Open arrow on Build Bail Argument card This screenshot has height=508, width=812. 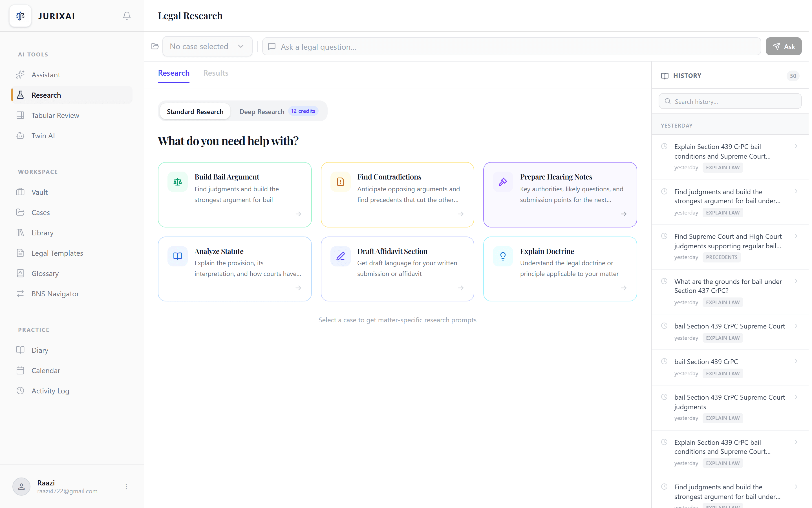pos(298,214)
